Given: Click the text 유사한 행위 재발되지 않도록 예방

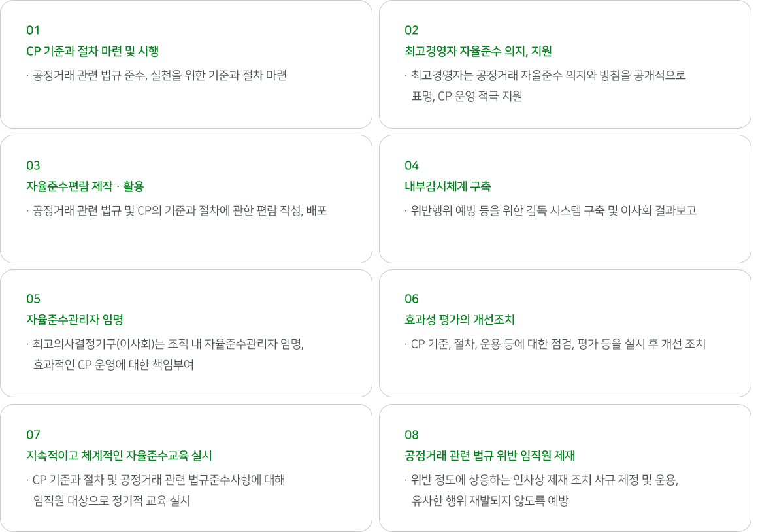Looking at the screenshot, I should pos(489,501).
